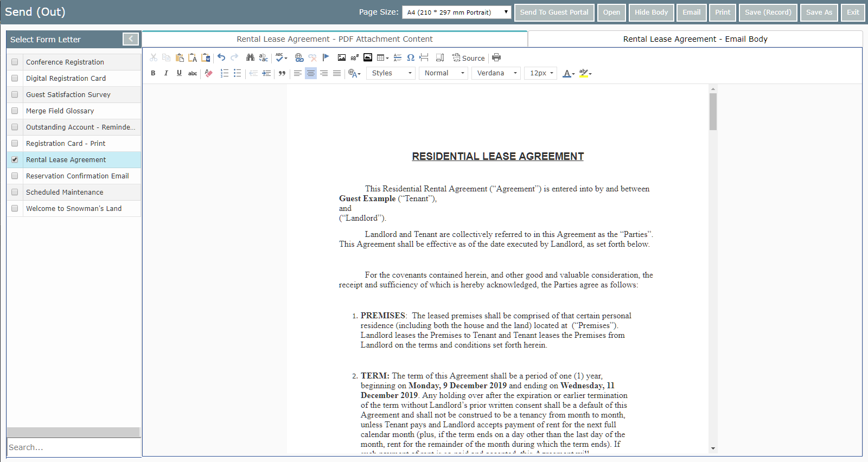
Task: Tick the Digital Registration Card checkbox
Action: click(15, 78)
